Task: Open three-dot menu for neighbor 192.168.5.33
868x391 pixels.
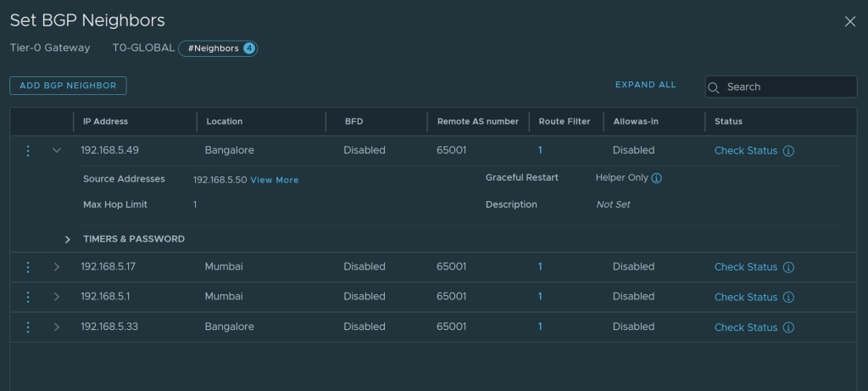Action: point(28,327)
